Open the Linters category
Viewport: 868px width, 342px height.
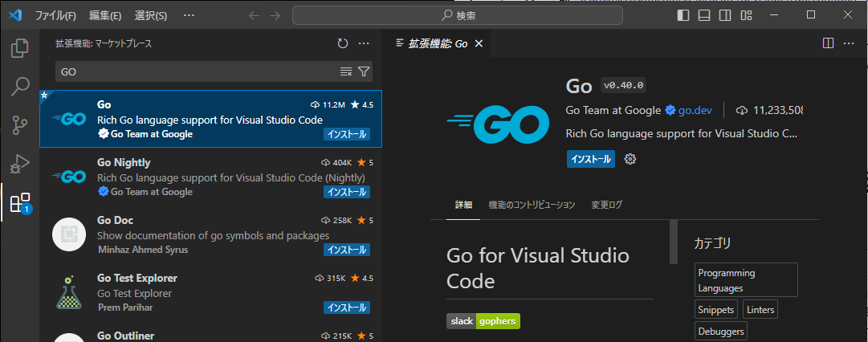(x=760, y=309)
